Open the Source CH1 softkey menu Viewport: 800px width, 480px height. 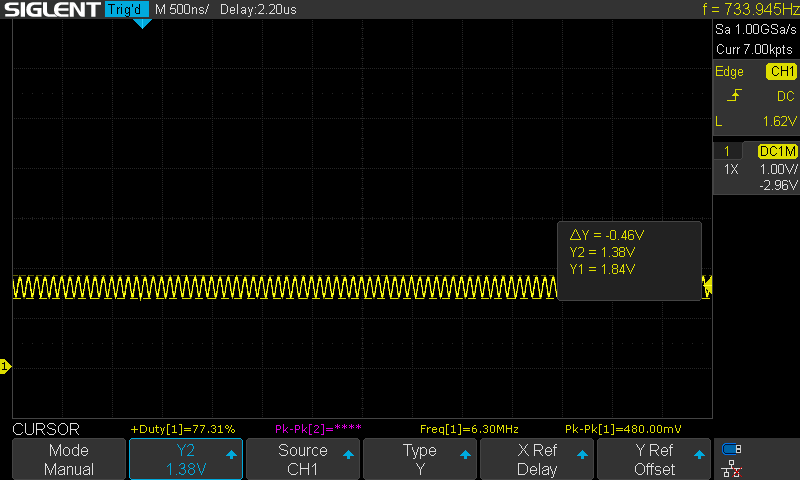(x=302, y=459)
